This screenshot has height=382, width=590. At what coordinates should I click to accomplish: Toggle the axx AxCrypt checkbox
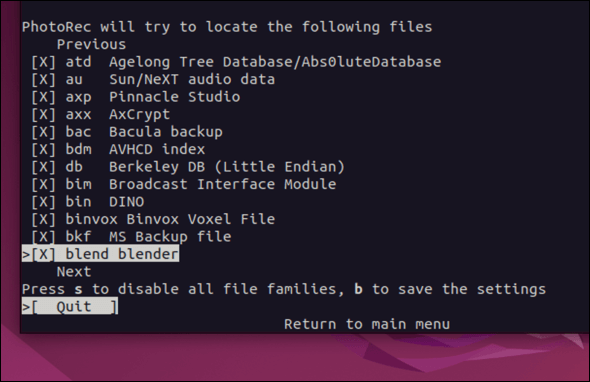(x=43, y=114)
